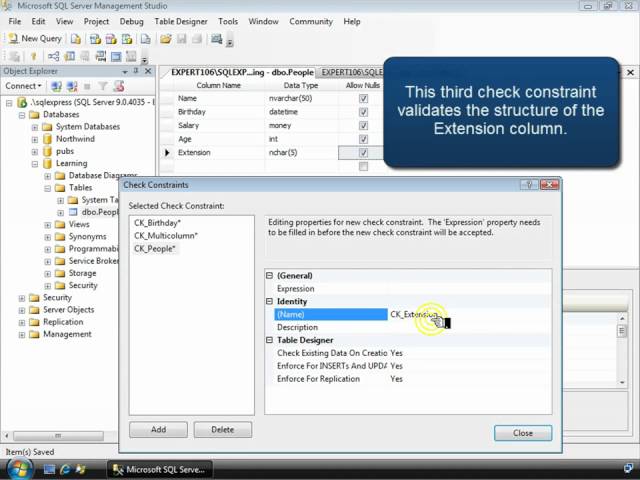Click the Registered Servers toolbar icon
The height and width of the screenshot is (480, 640).
point(216,39)
